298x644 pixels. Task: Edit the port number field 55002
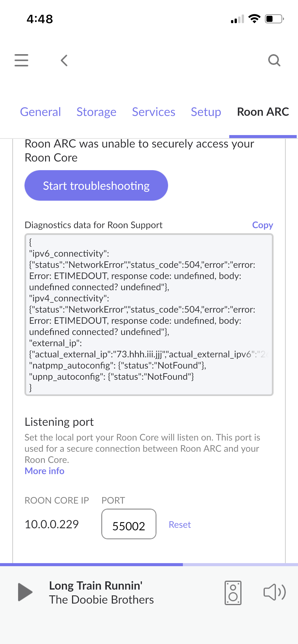click(129, 524)
